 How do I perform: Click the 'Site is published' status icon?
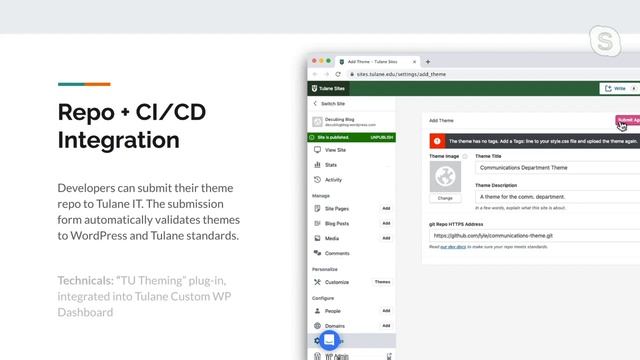pos(312,138)
